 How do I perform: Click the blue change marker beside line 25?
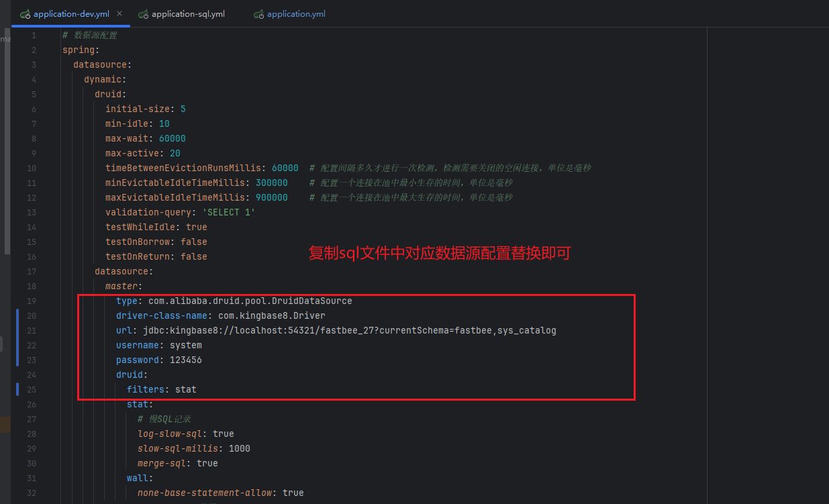[17, 389]
